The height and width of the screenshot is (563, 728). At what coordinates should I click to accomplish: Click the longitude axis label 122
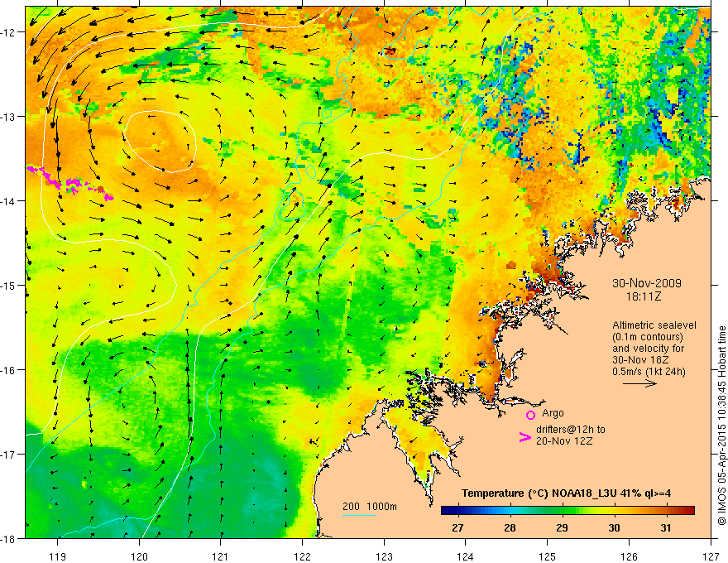click(x=302, y=556)
